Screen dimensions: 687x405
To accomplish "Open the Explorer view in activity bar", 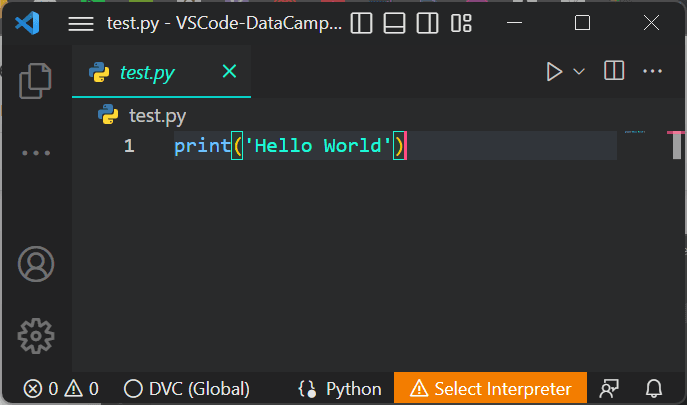I will [x=36, y=80].
